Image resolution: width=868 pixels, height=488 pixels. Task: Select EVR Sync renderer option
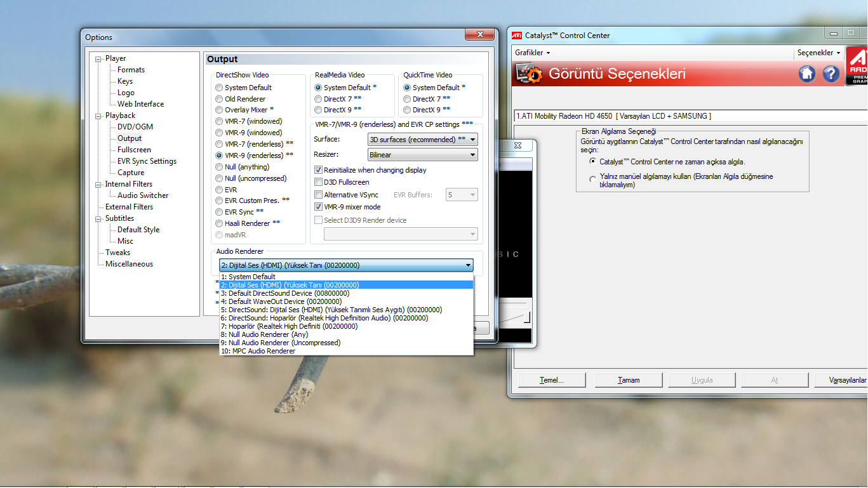click(x=219, y=212)
